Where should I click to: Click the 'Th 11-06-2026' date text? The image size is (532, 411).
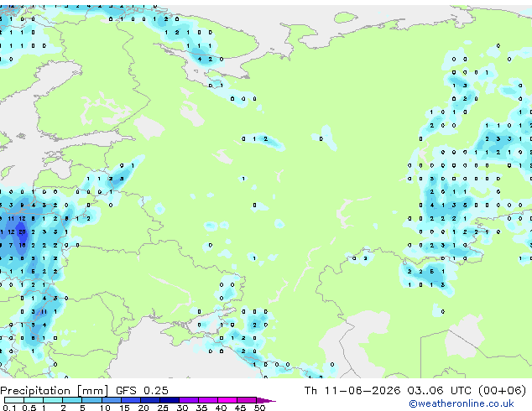click(352, 390)
